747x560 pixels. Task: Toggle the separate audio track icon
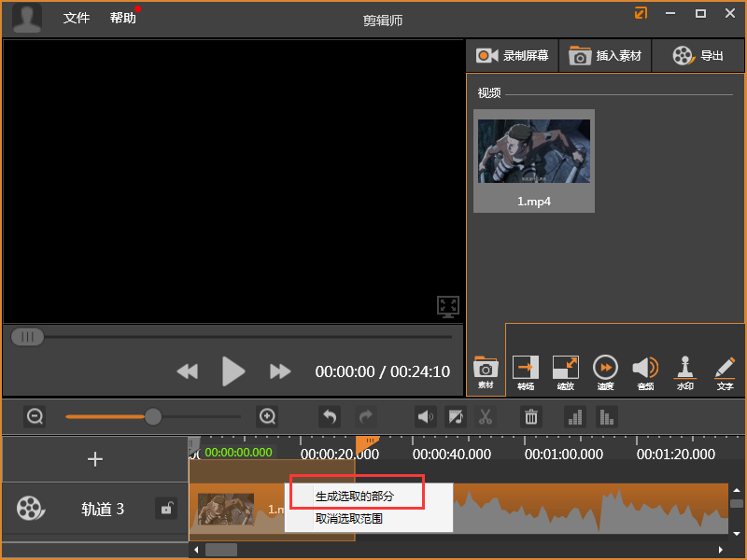click(x=457, y=417)
